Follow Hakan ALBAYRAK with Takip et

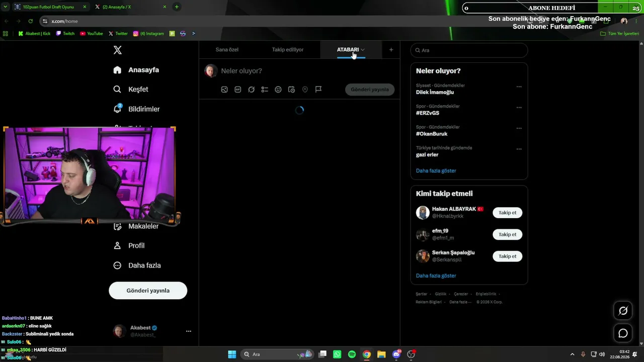tap(507, 213)
